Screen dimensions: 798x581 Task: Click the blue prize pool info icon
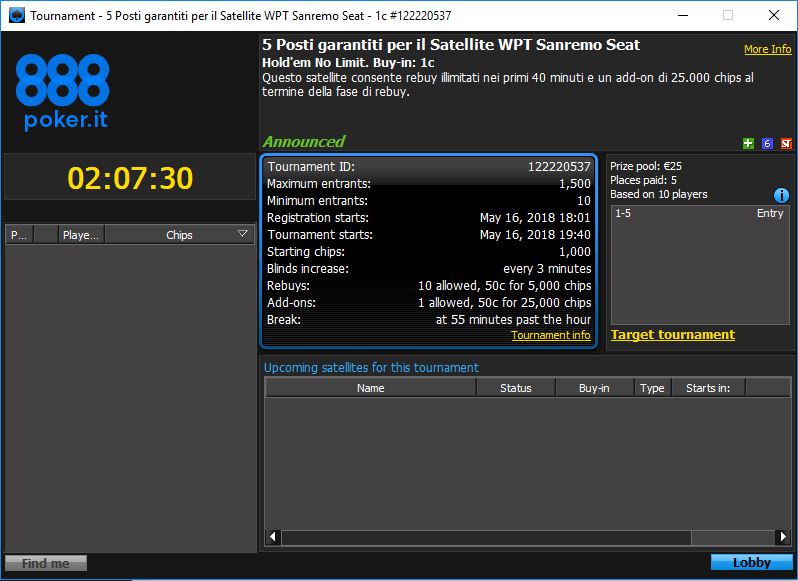point(781,195)
